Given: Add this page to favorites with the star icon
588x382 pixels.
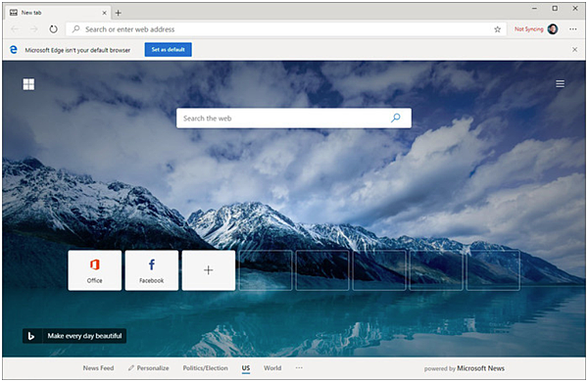Looking at the screenshot, I should pyautogui.click(x=497, y=29).
